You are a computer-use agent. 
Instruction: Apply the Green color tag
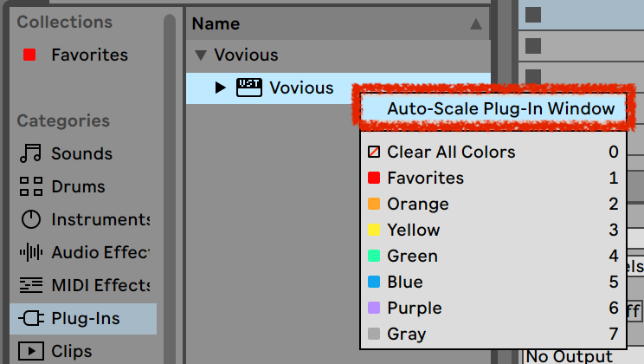click(x=412, y=256)
